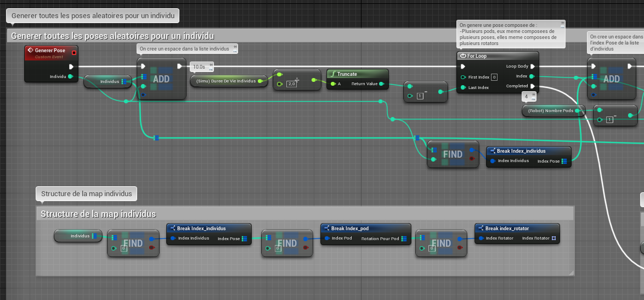Select the (Simu) Duree De Vie Individus variable node

tap(226, 81)
